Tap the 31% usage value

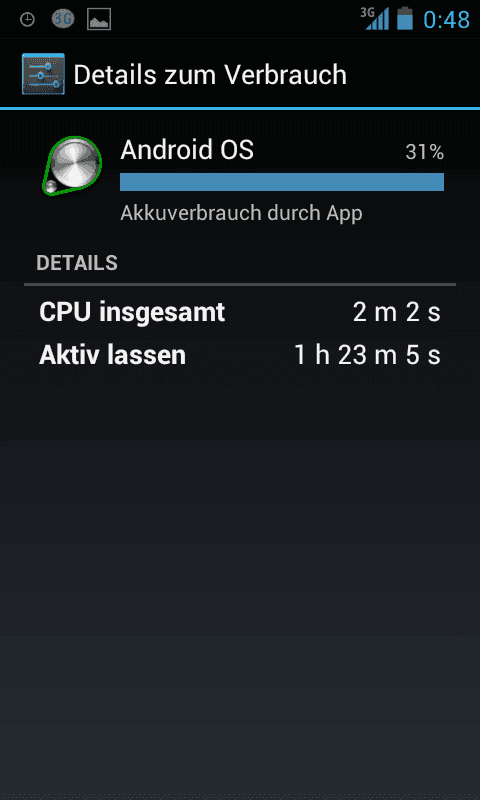click(424, 152)
